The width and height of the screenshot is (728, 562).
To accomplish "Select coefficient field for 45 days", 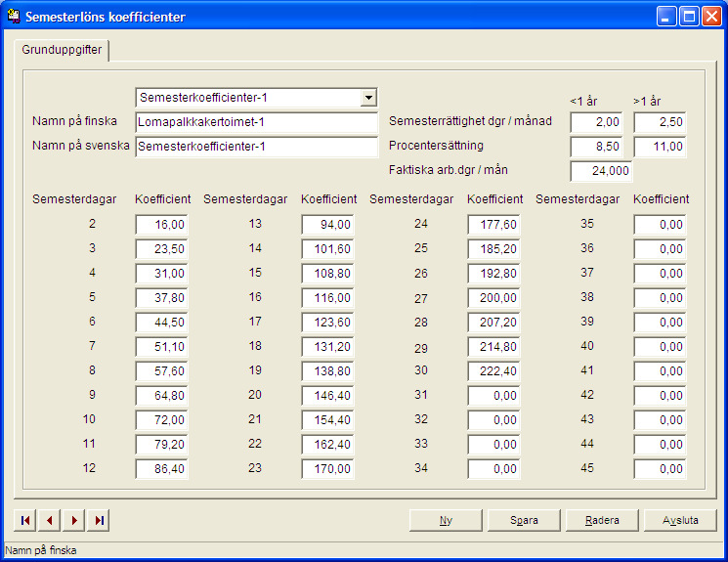I will [660, 469].
